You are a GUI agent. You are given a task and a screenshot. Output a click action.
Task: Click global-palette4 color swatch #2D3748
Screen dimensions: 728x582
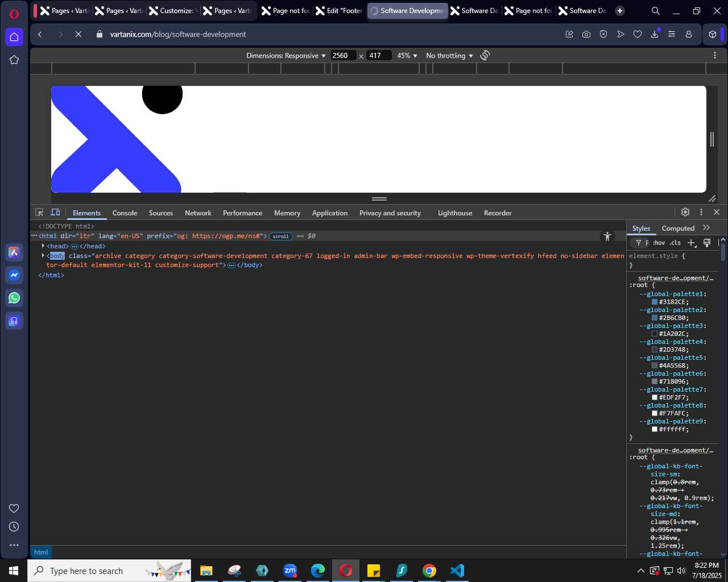655,350
